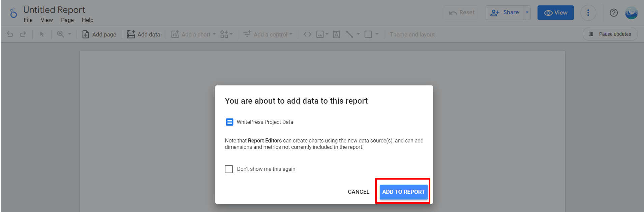
Task: Expand the Share options dropdown arrow
Action: [x=527, y=13]
